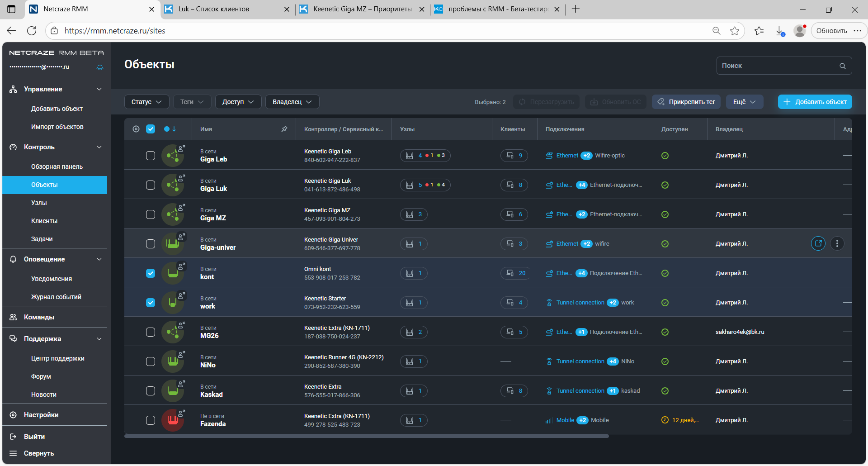
Task: Uncheck the kont row checkbox
Action: coord(151,273)
